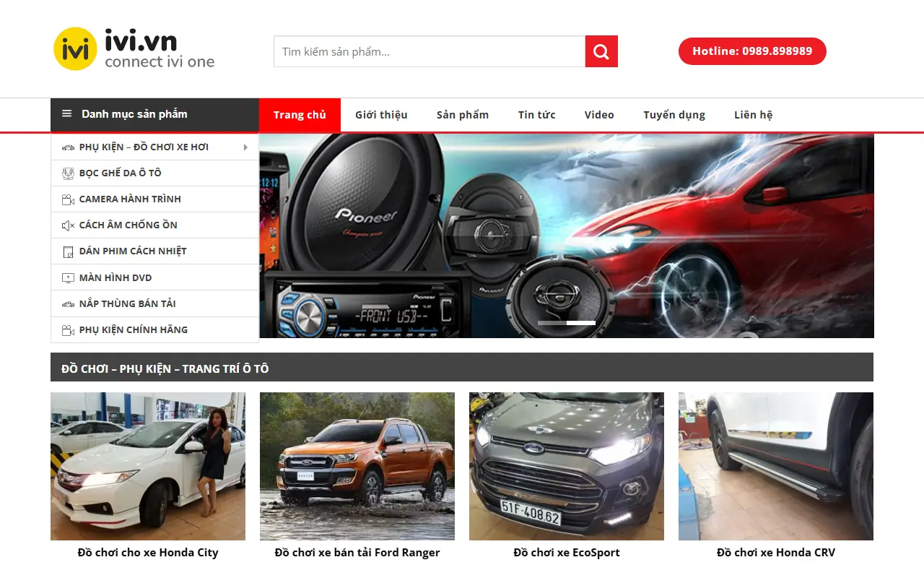Open the Sản phẩm menu item
Screen dimensions: 924x578
[x=463, y=115]
